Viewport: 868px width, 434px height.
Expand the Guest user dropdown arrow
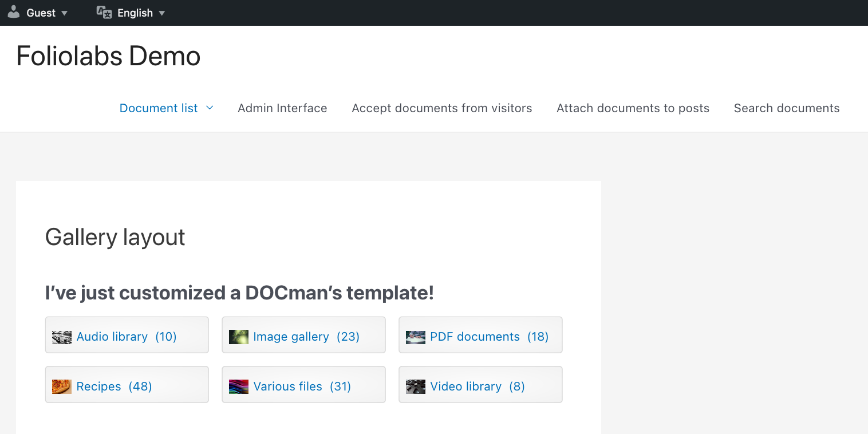[x=64, y=13]
